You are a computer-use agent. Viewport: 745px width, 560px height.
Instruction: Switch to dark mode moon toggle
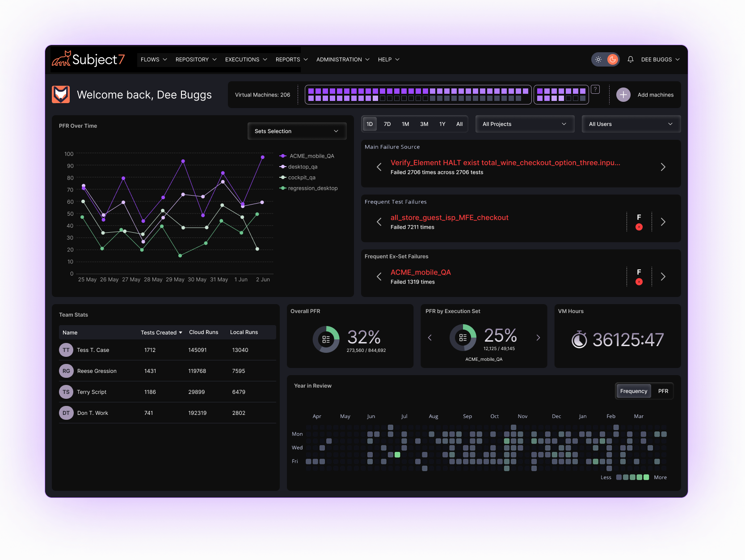612,59
